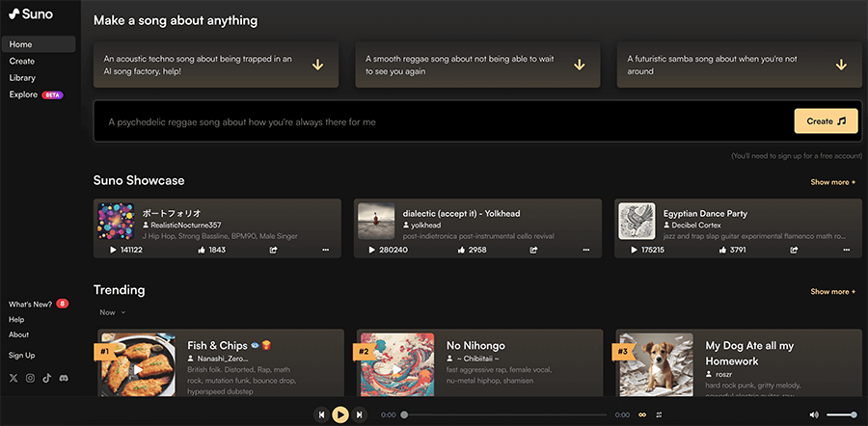Open dialectic (accept it) cover thumbnail
Screen dimensions: 868x426
(x=376, y=221)
